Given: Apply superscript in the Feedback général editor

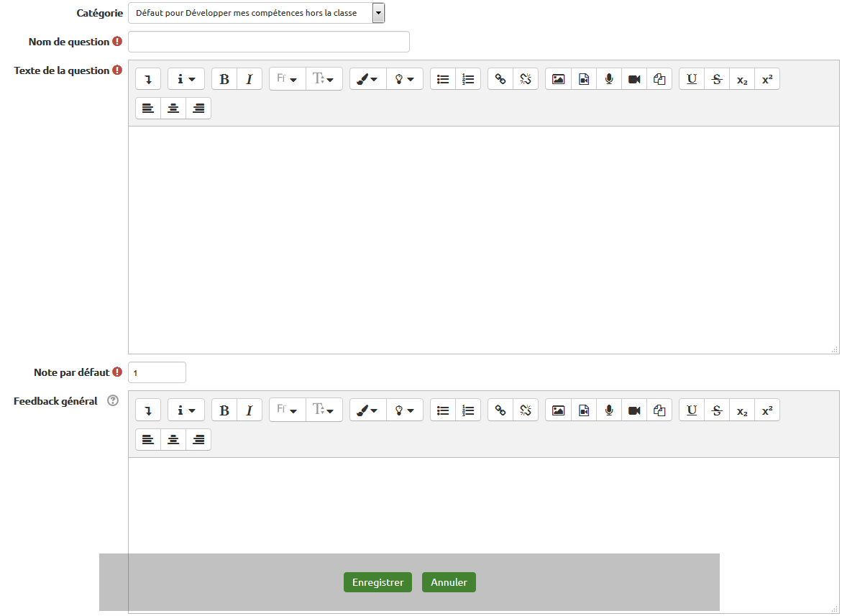Looking at the screenshot, I should (x=767, y=410).
